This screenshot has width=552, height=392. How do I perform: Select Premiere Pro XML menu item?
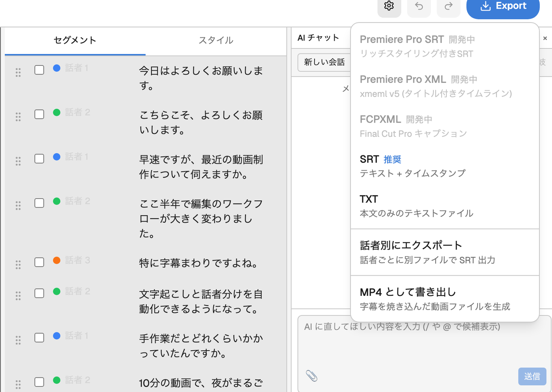[x=445, y=86]
